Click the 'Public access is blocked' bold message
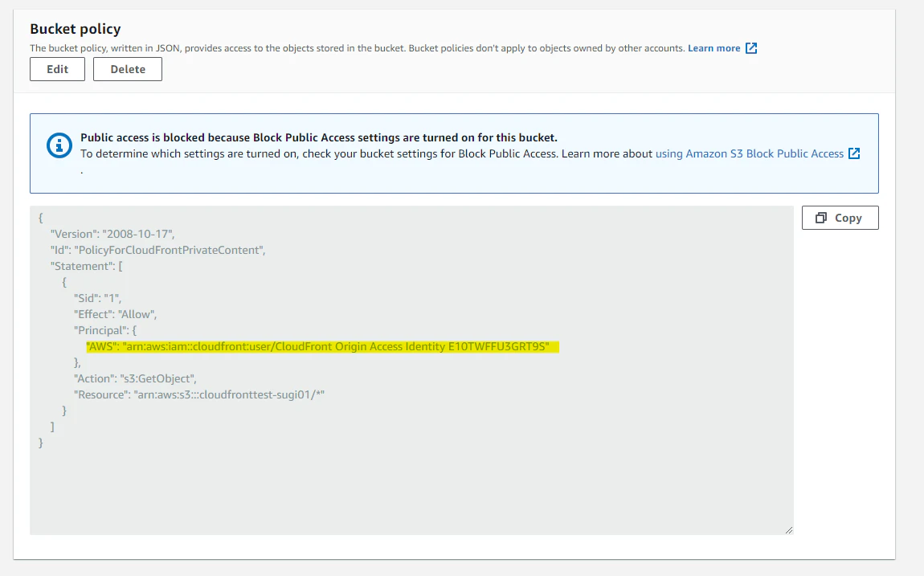Viewport: 924px width, 576px height. tap(319, 137)
